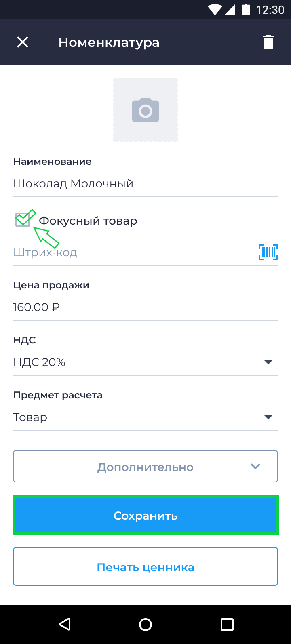The width and height of the screenshot is (291, 644).
Task: Toggle the Фокусный товар checkbox
Action: (x=23, y=220)
